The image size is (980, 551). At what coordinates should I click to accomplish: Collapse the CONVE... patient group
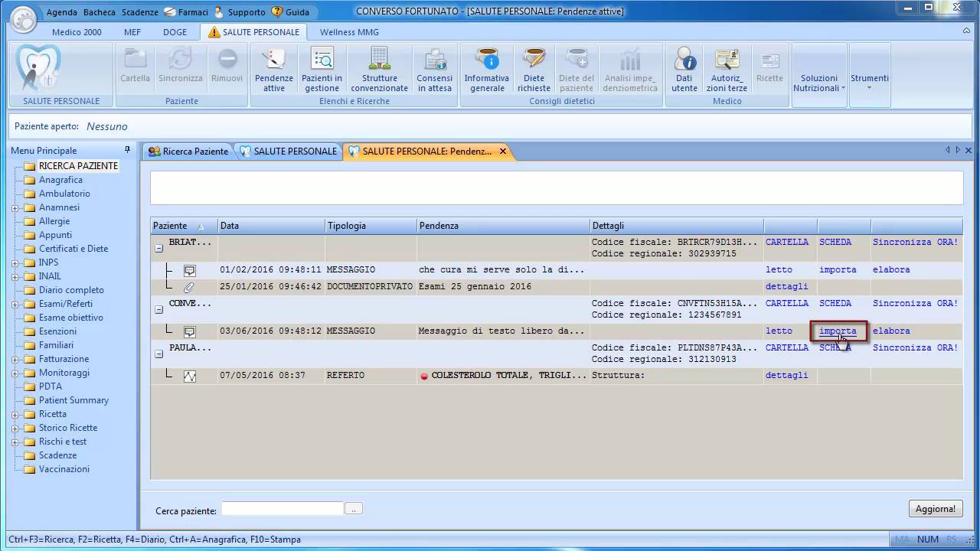click(159, 309)
